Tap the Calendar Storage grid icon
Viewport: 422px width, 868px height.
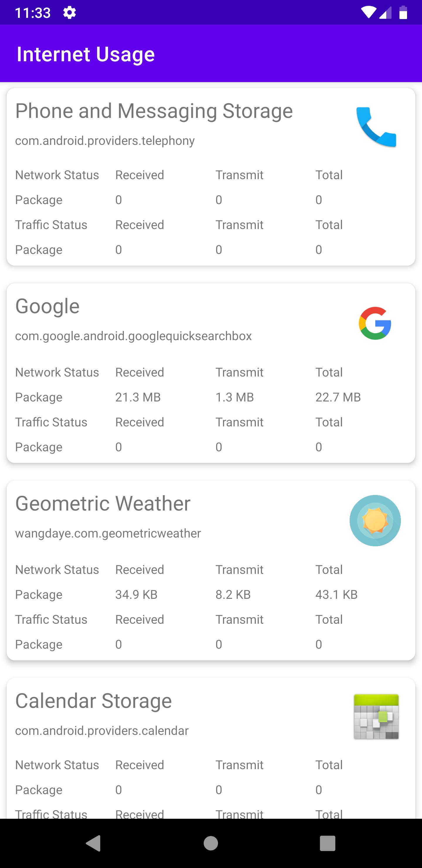376,717
